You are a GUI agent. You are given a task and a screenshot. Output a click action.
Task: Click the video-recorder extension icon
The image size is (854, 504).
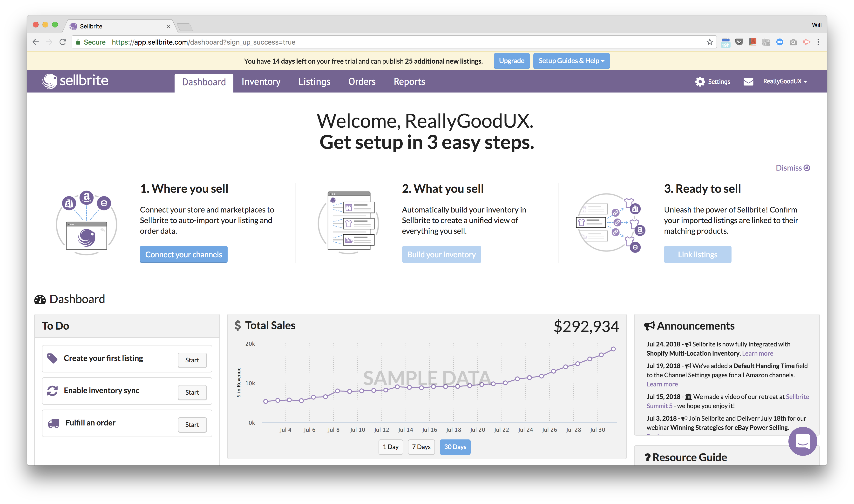(806, 42)
